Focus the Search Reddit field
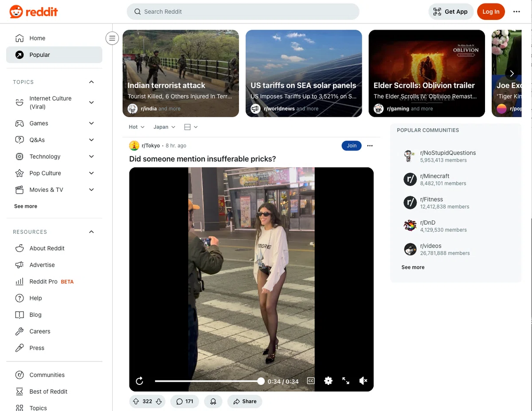Image resolution: width=532 pixels, height=411 pixels. (x=243, y=12)
